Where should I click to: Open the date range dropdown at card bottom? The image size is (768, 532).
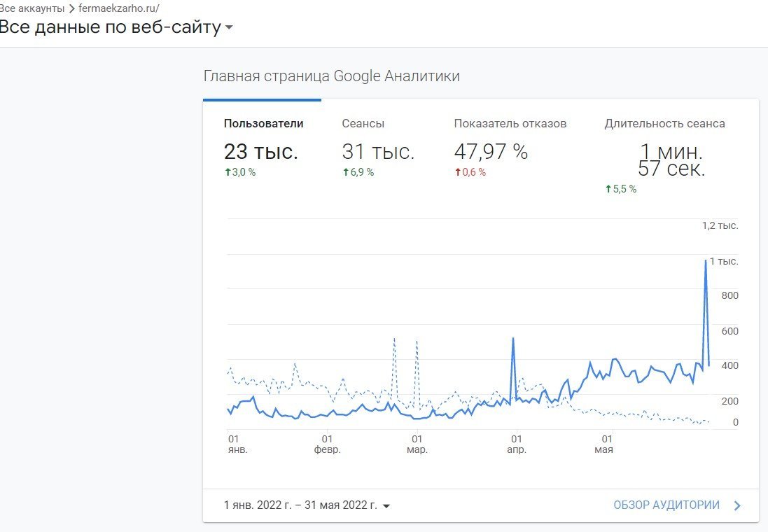coord(386,506)
